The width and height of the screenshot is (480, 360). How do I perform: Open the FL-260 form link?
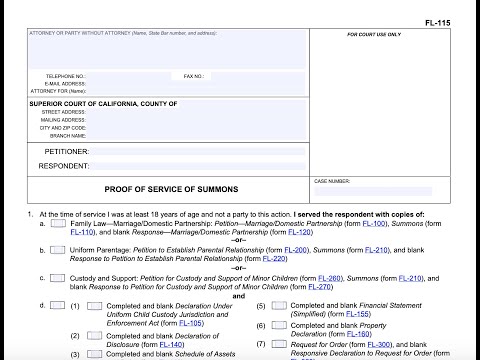(329, 278)
